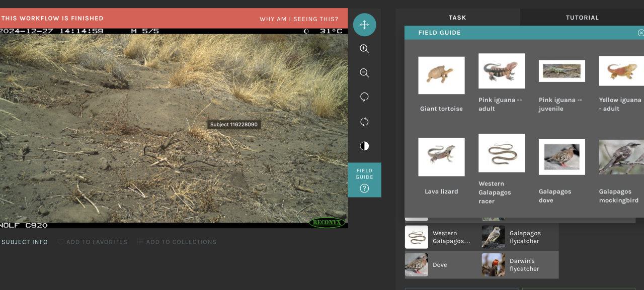Choose Darwin's flycatcher in task list

coord(520,265)
